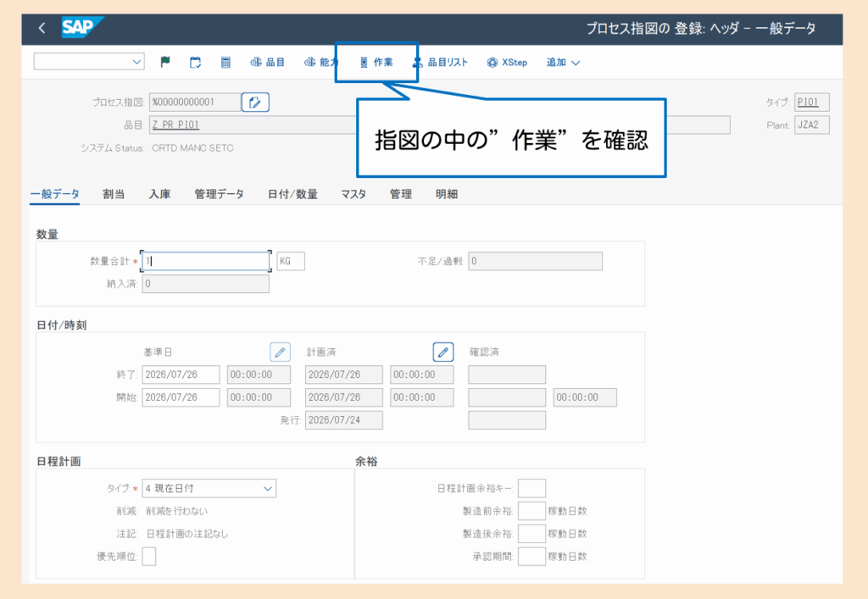Open 品目 material toolbar button
Viewport: 868px width, 599px height.
(x=267, y=63)
